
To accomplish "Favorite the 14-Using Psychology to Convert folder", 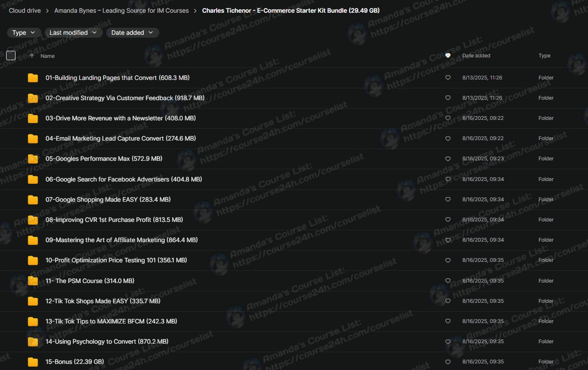I will [448, 342].
